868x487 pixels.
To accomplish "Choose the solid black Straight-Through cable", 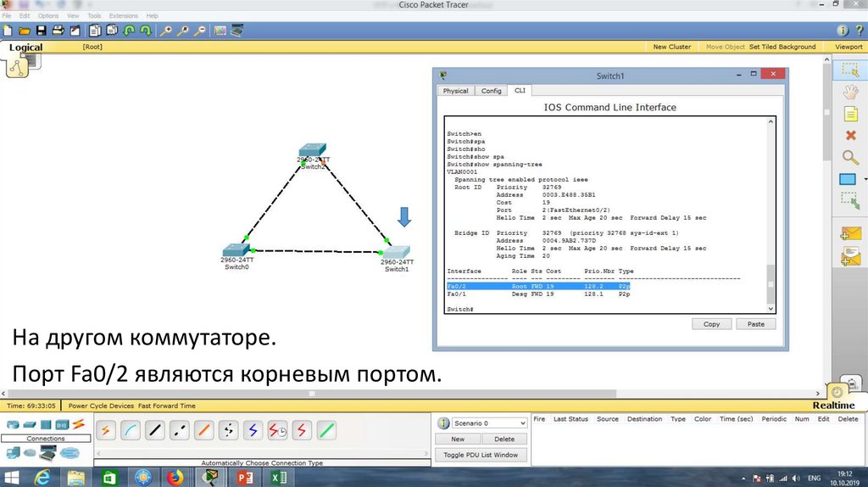I will pos(154,430).
